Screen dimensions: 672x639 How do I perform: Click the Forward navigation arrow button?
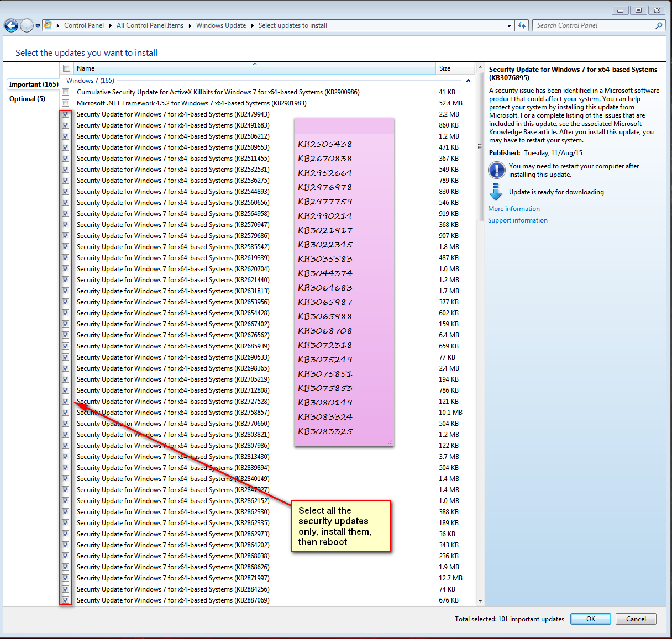pyautogui.click(x=27, y=25)
